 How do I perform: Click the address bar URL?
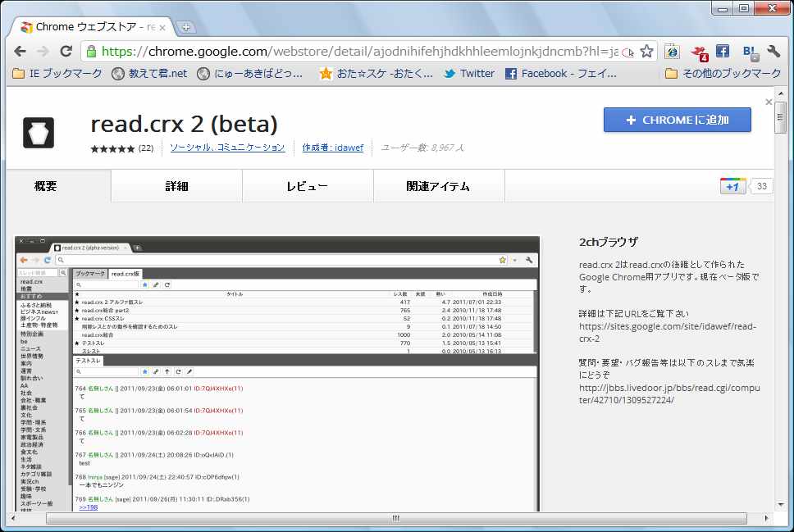(359, 51)
